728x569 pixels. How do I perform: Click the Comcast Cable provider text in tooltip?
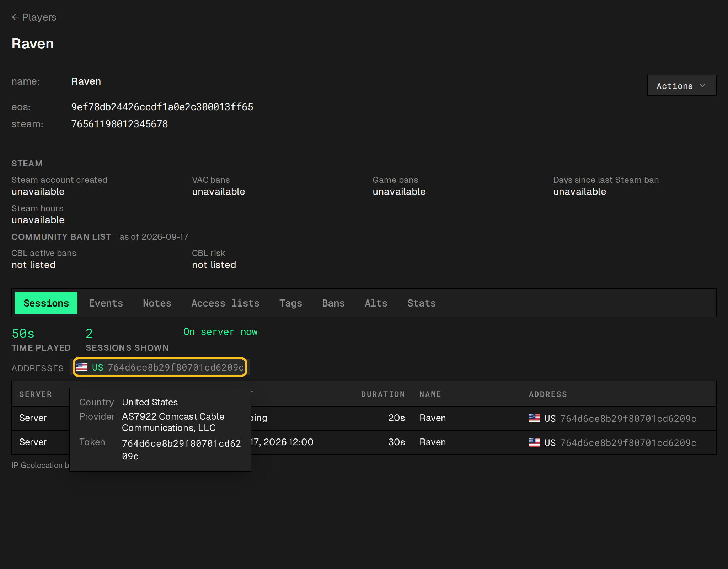pyautogui.click(x=173, y=422)
